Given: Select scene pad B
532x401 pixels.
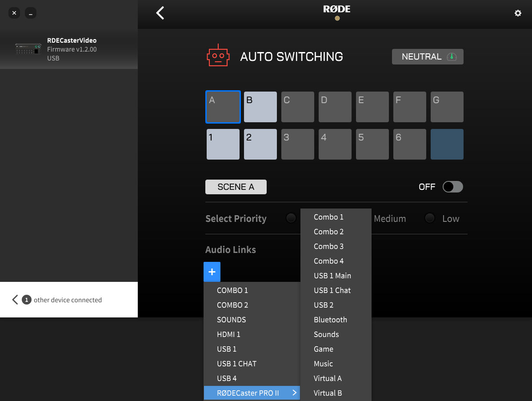Looking at the screenshot, I should (x=260, y=107).
